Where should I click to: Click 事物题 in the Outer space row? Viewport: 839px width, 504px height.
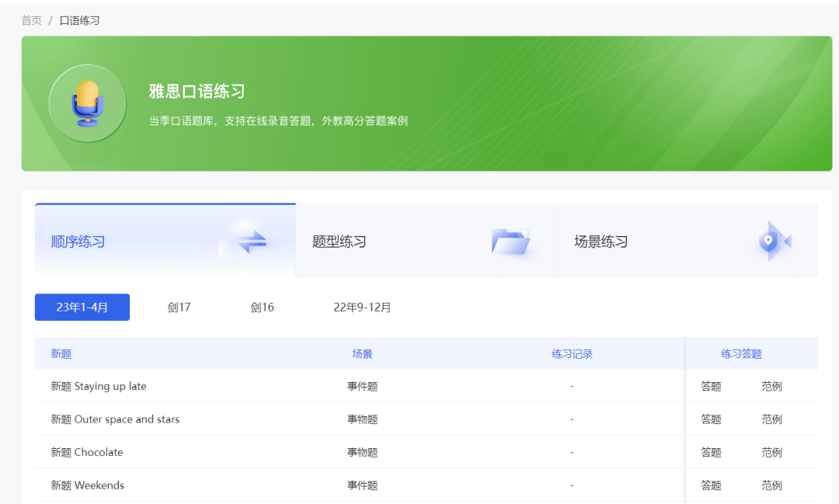tap(362, 419)
